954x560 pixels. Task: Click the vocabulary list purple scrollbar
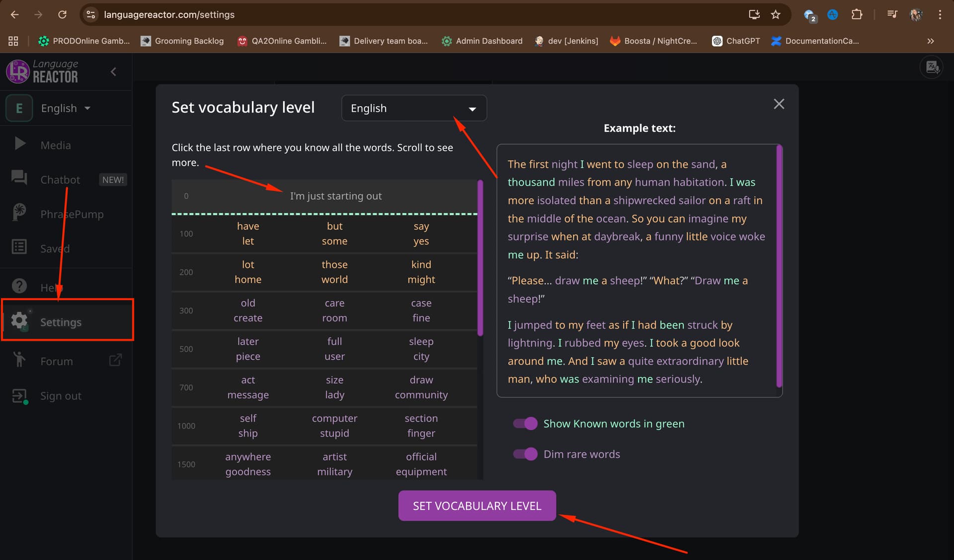click(480, 258)
